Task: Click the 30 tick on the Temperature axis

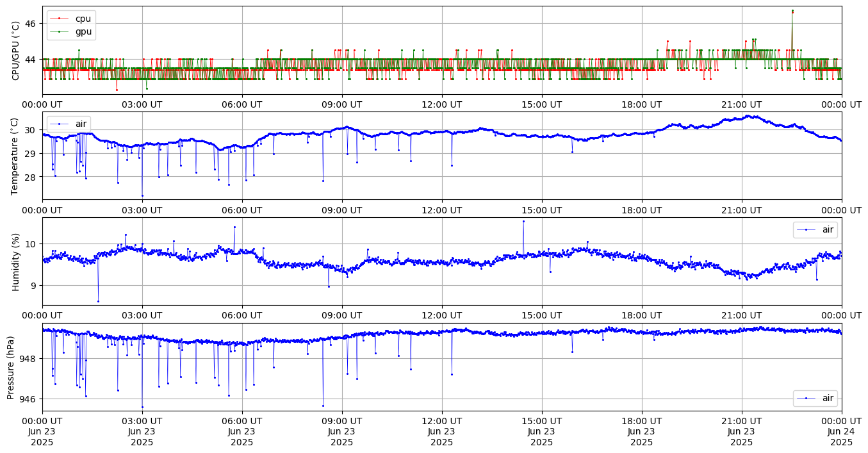Action: pyautogui.click(x=32, y=130)
